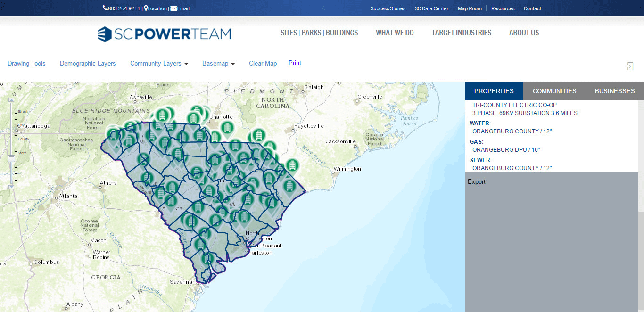Open the Contact link
Screen dimensions: 644x312
(532, 8)
